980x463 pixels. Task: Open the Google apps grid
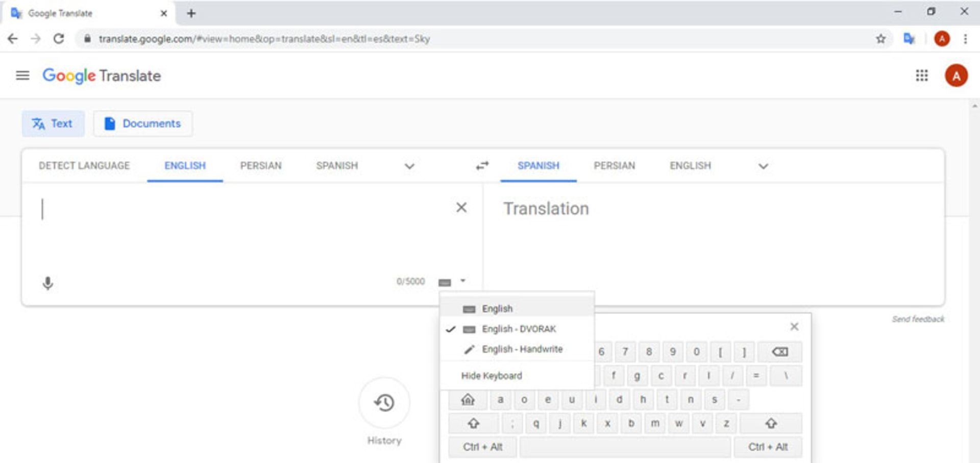921,76
